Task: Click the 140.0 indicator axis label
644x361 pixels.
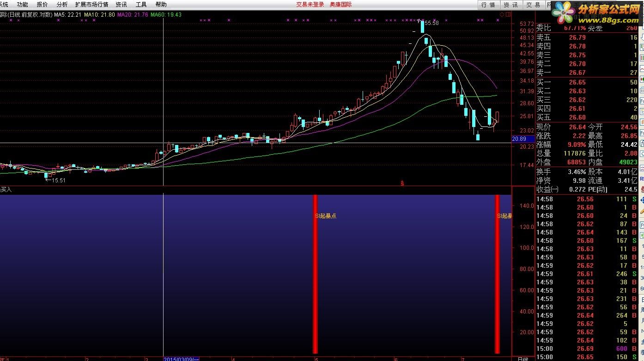Action: [527, 206]
